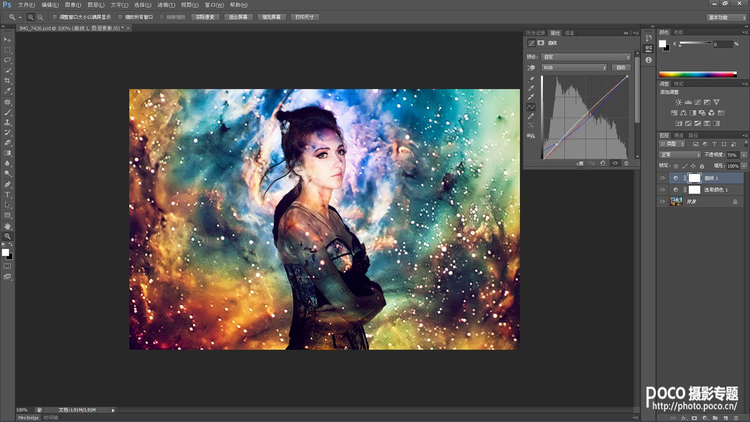Image resolution: width=750 pixels, height=422 pixels.
Task: Toggle lock transparent pixels
Action: pos(676,166)
